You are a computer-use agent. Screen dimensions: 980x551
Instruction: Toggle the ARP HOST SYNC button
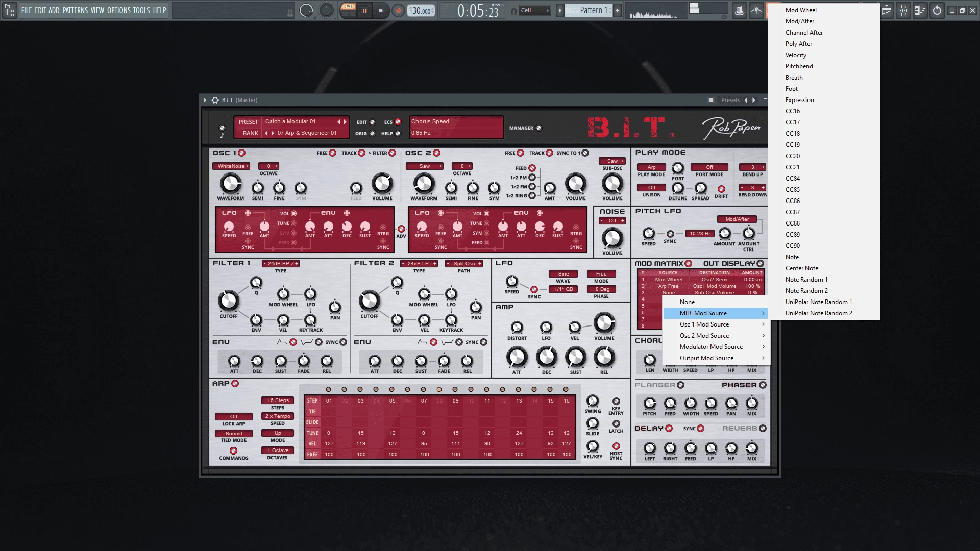point(617,446)
